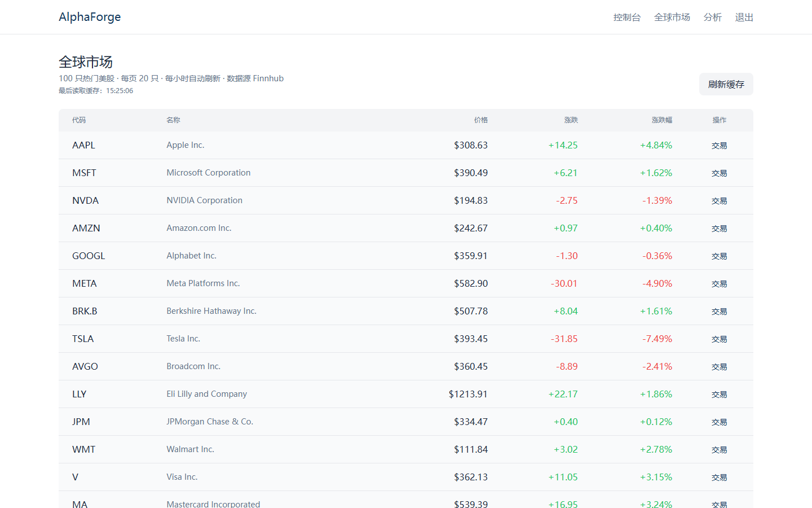Click the NVDA ticker symbol
The height and width of the screenshot is (508, 812).
(85, 200)
